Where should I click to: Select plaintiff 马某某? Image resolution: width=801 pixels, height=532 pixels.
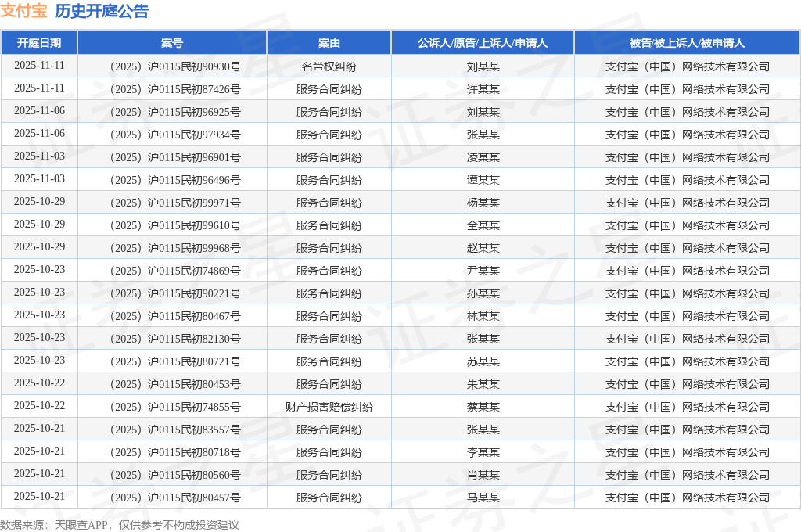point(483,498)
